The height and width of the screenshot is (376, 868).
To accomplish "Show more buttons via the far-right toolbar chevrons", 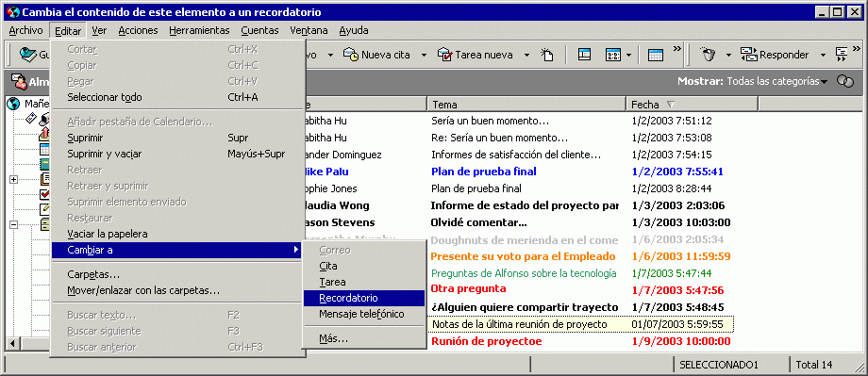I will (858, 49).
